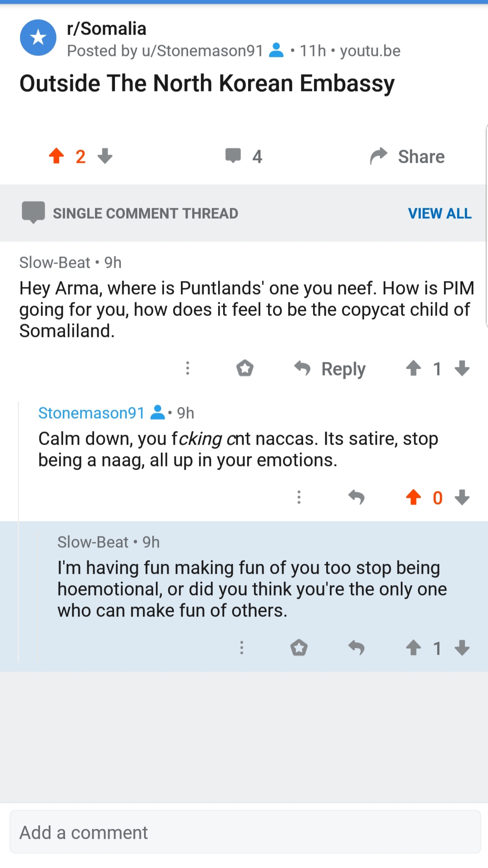The width and height of the screenshot is (488, 868).
Task: Remove the orange upvote on Stonemason91's comment
Action: (x=413, y=497)
